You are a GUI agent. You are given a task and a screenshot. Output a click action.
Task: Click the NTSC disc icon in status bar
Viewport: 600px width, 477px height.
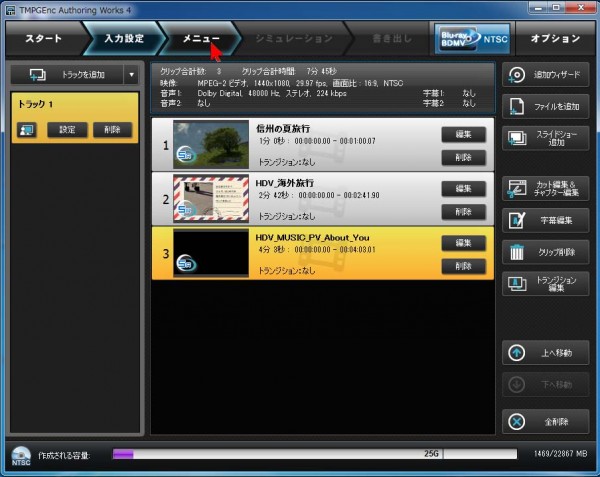click(21, 456)
